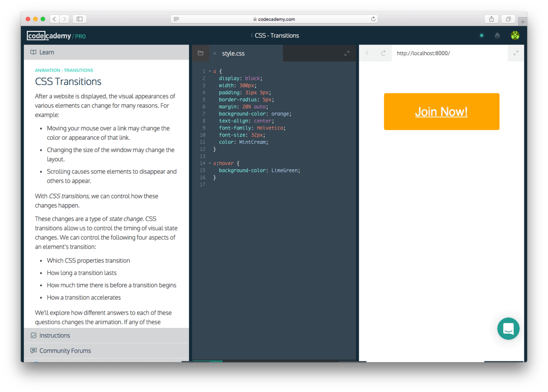The width and height of the screenshot is (548, 392).
Task: Open the Intercom chat bubble widget
Action: (x=508, y=329)
